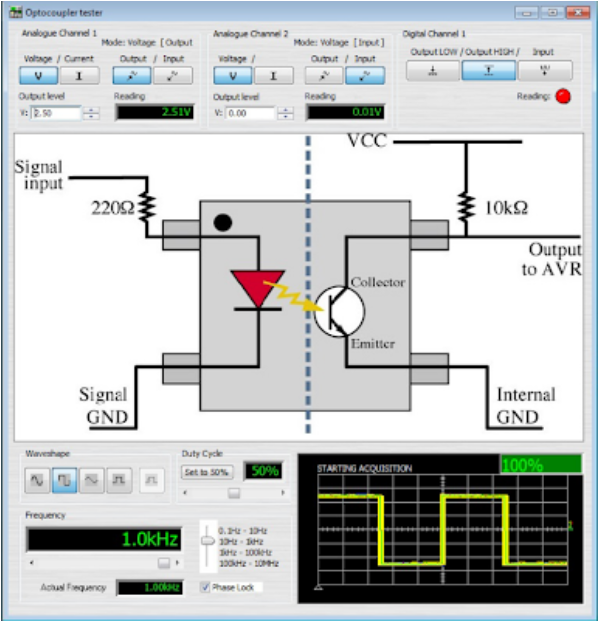
Task: Set Digital Channel 1 to Output LOW
Action: tap(433, 70)
